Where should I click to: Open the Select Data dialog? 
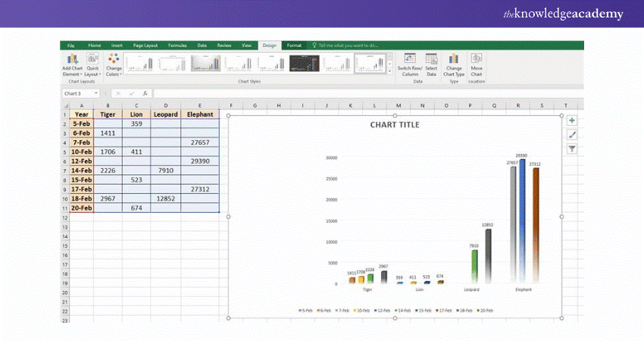point(431,64)
